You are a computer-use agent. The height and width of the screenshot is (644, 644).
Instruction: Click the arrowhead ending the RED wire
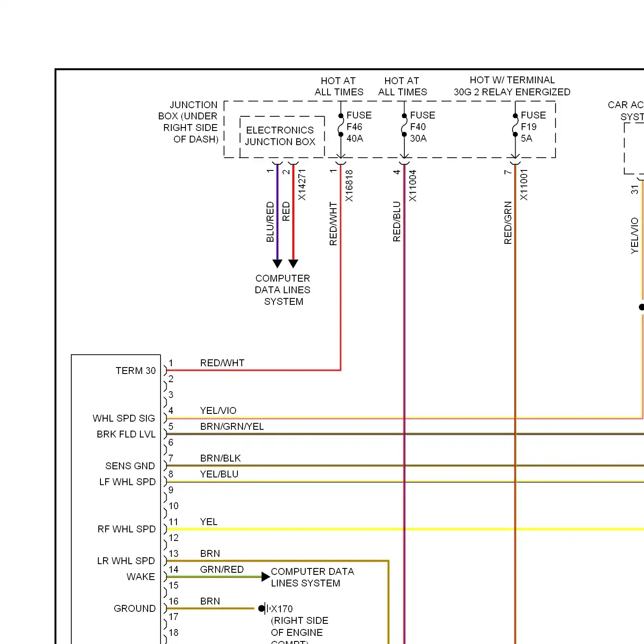click(x=293, y=263)
